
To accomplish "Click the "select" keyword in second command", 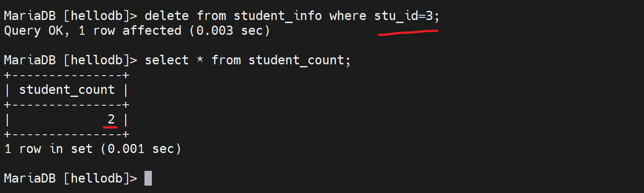I will click(x=167, y=60).
